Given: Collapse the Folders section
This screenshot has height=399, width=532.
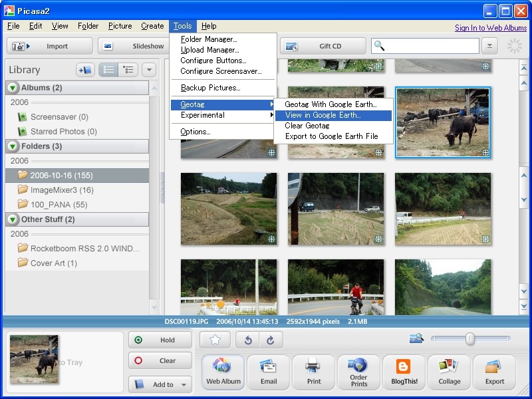Looking at the screenshot, I should click(13, 146).
